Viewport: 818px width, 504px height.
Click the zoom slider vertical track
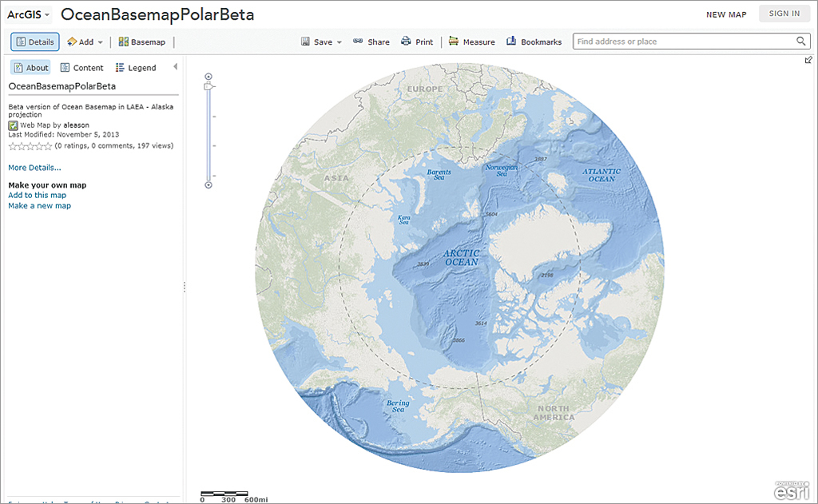(208, 136)
